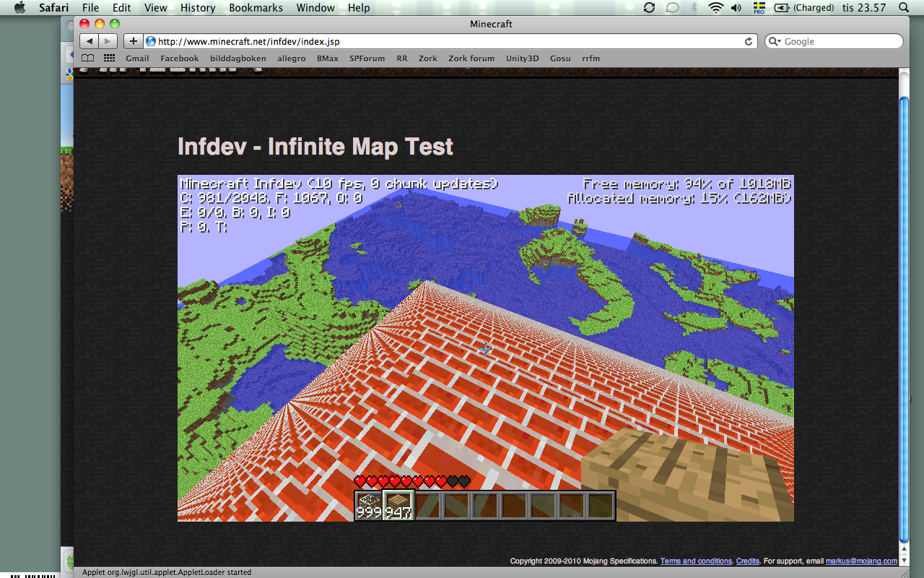This screenshot has height=578, width=924.
Task: Click the page's vertical scrollbar thumb
Action: point(904,318)
